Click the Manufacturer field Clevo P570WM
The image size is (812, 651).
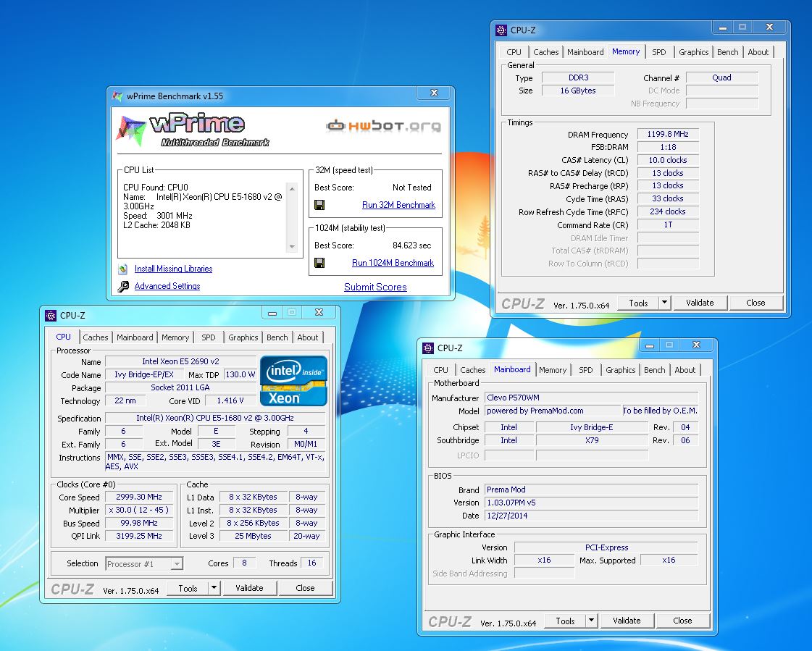click(591, 398)
